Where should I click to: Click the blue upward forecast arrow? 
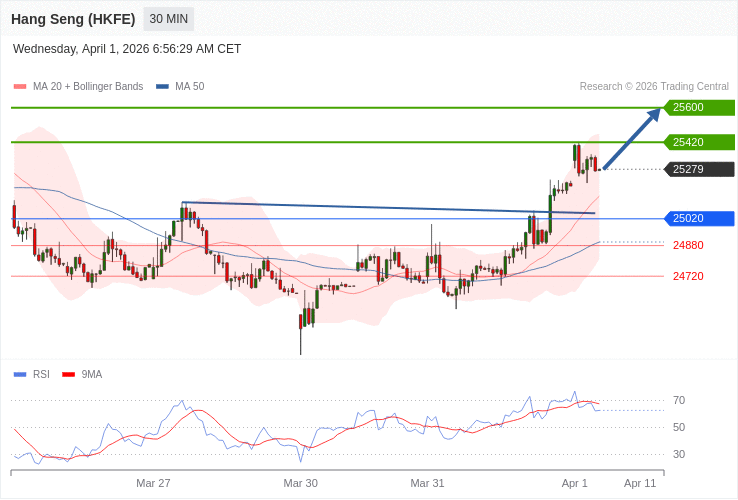(x=632, y=139)
